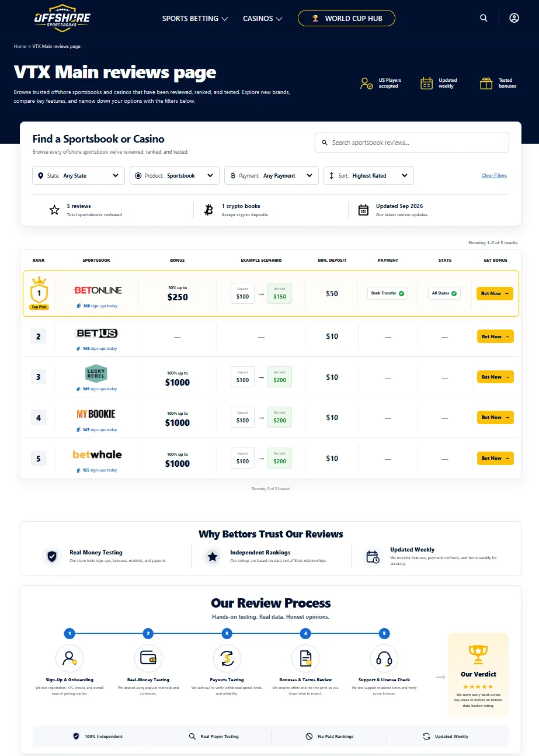Click the Independent Rankings star icon

[213, 557]
